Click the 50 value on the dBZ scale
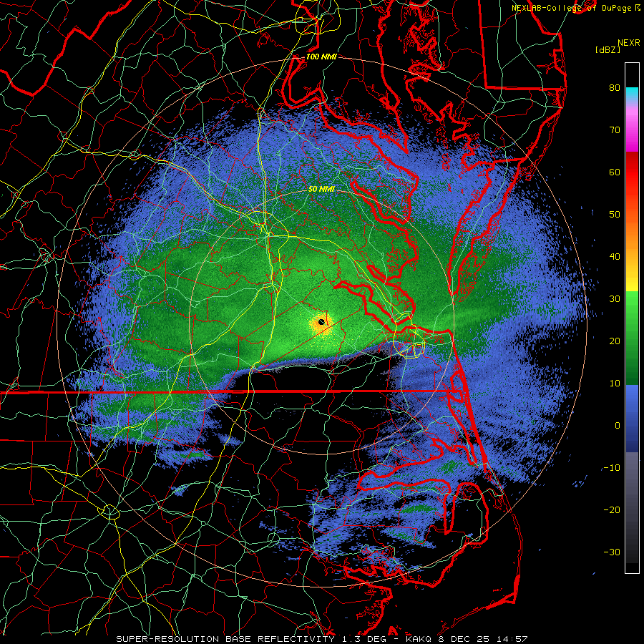644x644 pixels. click(615, 215)
